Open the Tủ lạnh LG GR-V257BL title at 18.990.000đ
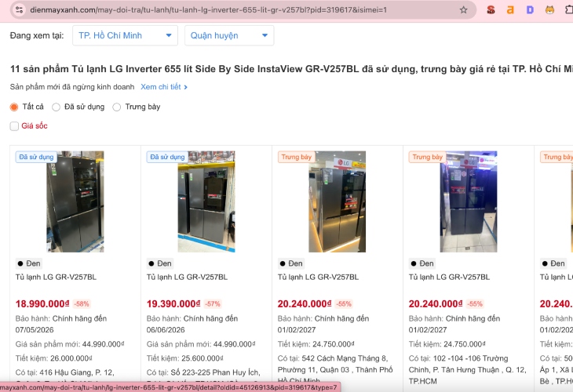 (56, 277)
